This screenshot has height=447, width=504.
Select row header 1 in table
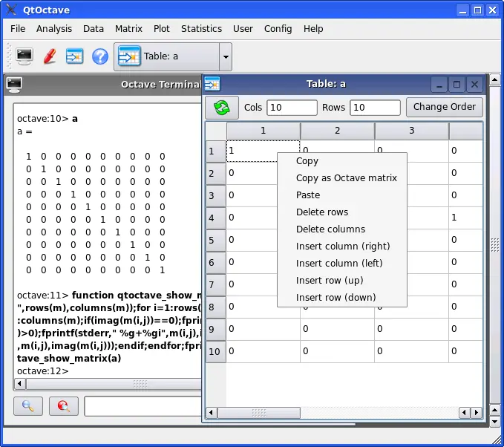(x=216, y=151)
